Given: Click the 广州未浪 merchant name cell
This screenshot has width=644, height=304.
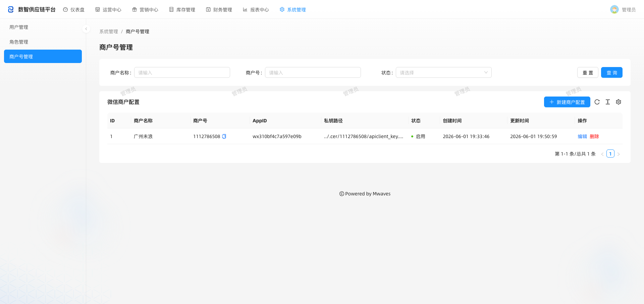Looking at the screenshot, I should click(x=143, y=136).
